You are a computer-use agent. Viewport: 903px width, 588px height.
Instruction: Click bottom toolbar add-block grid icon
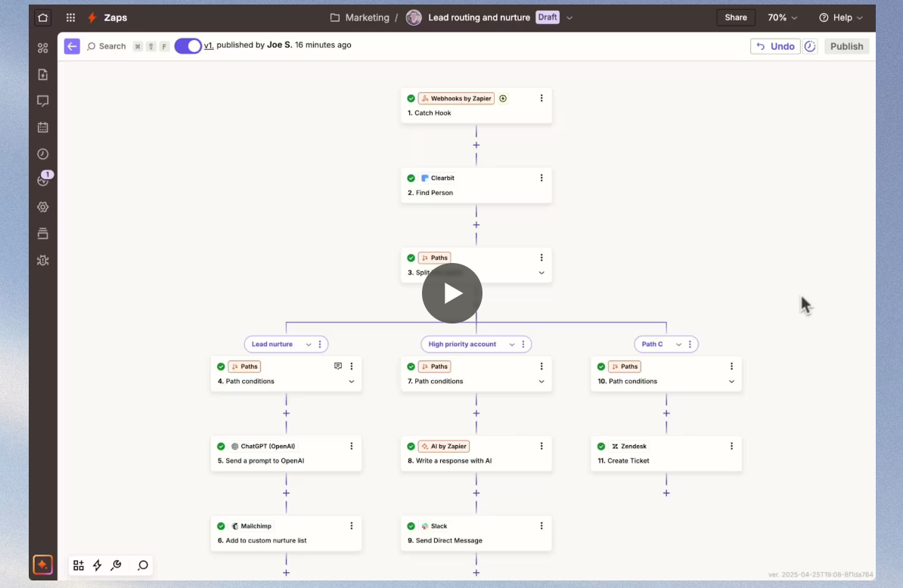pyautogui.click(x=79, y=565)
